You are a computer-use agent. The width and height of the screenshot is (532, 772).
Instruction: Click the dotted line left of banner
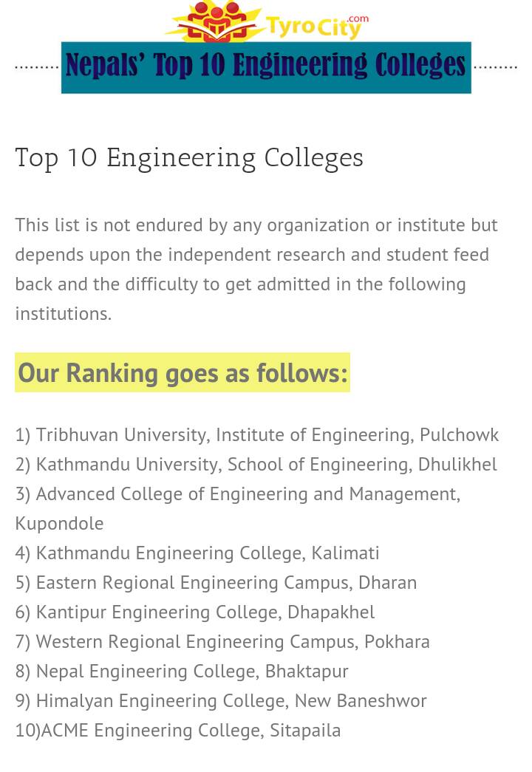pos(37,67)
